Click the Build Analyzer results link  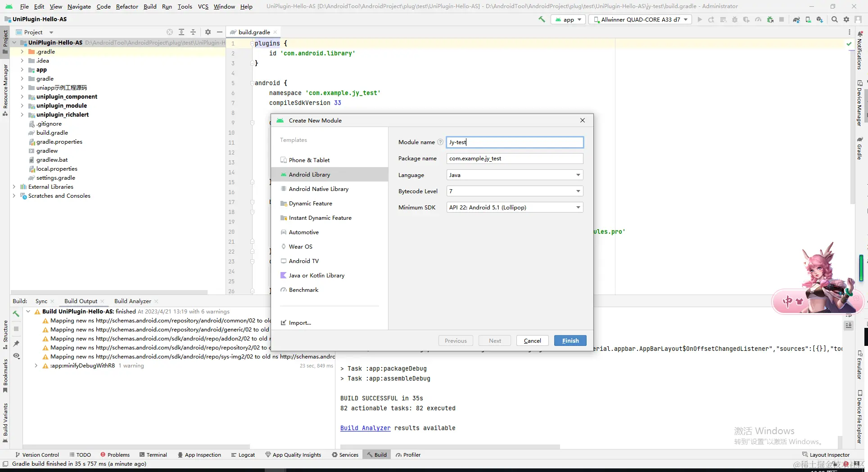365,428
